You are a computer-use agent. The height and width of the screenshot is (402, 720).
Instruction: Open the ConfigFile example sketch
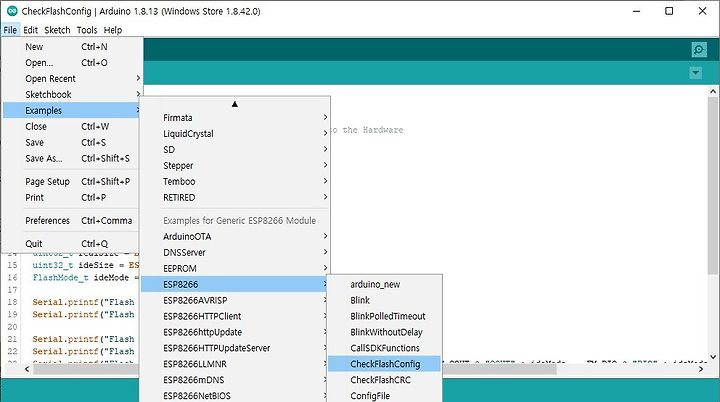pyautogui.click(x=384, y=396)
